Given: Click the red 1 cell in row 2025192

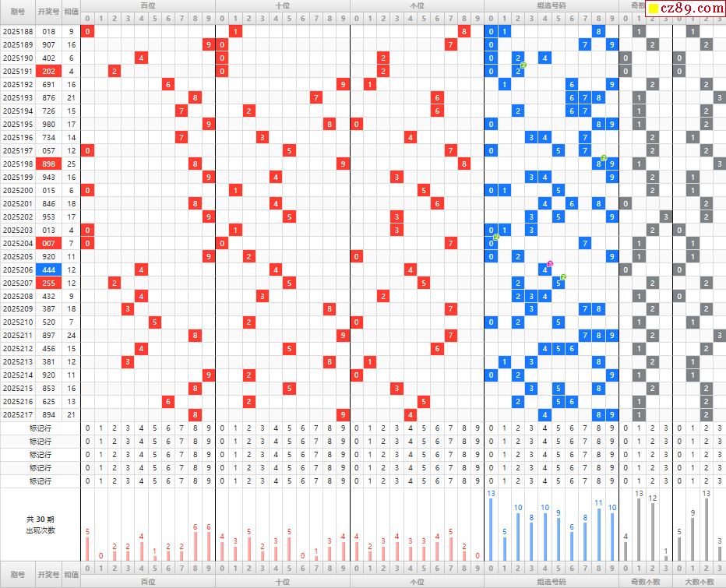Looking at the screenshot, I should coord(369,85).
